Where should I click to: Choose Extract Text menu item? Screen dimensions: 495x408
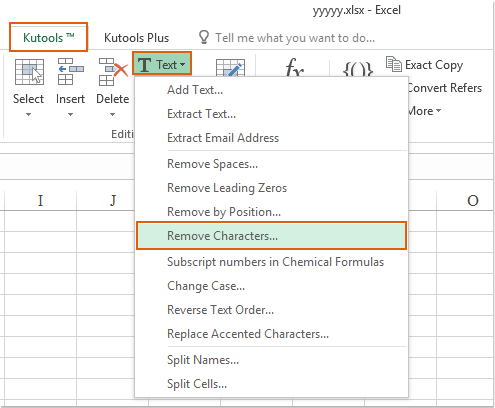coord(271,114)
